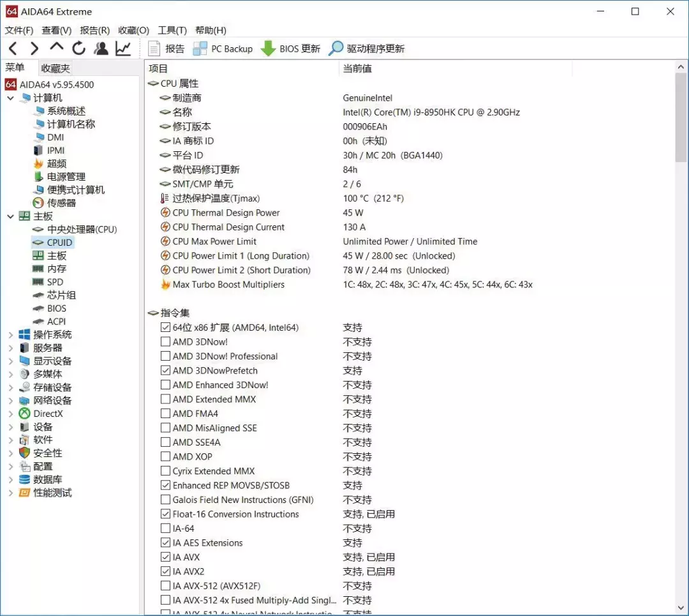Screen dimensions: 689x616
Task: Expand the DirectX tree node
Action: click(11, 414)
